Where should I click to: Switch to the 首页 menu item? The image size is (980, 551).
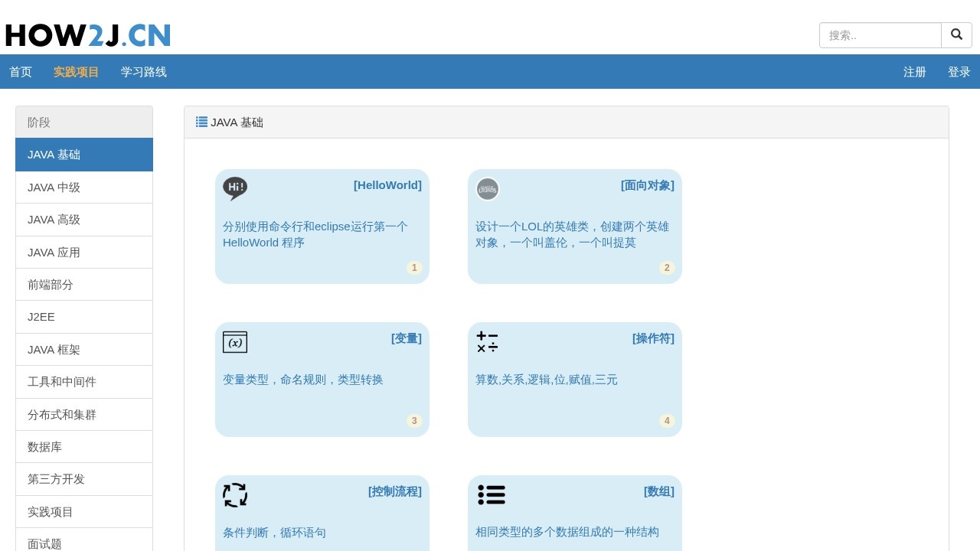click(21, 71)
